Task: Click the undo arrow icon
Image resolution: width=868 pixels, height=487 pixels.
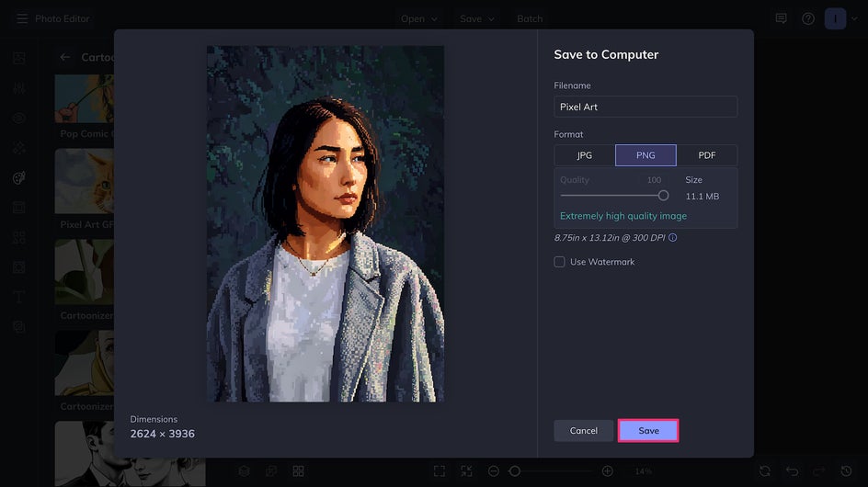Action: (x=793, y=471)
